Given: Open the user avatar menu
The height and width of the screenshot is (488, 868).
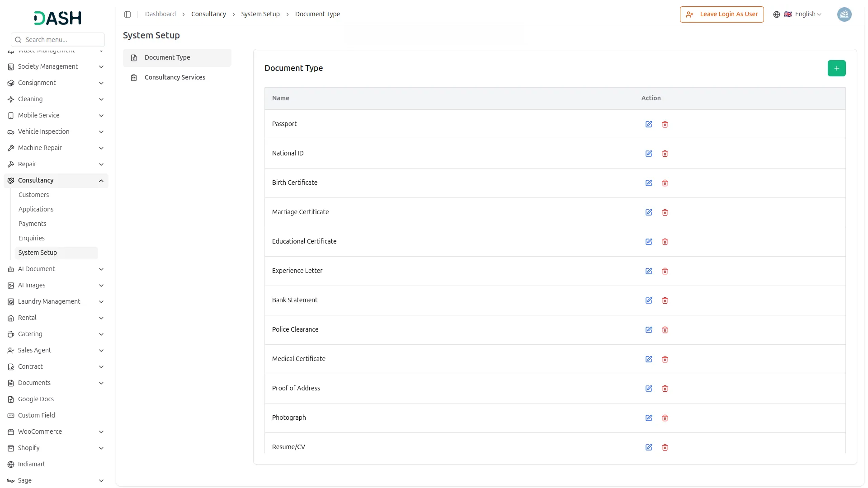Looking at the screenshot, I should coord(844,14).
